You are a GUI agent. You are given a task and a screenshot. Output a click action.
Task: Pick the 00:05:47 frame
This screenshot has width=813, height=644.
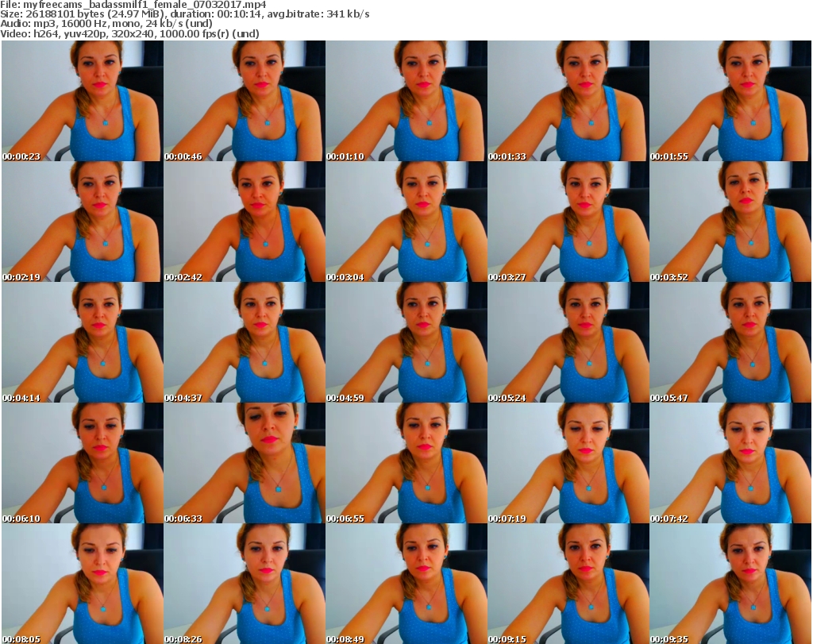tap(730, 342)
